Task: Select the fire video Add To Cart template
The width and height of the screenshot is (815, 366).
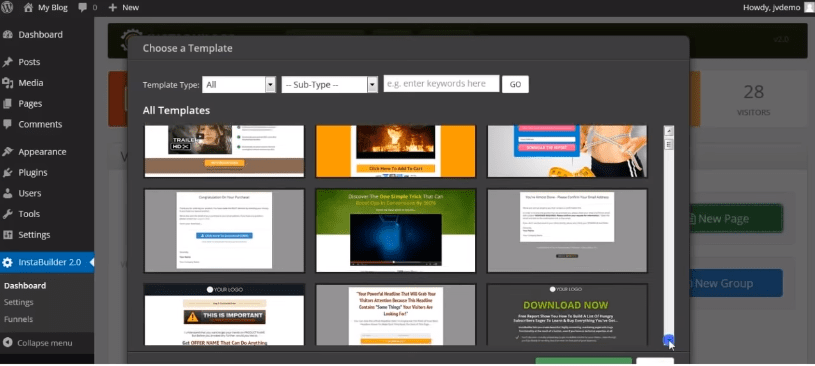Action: (396, 151)
